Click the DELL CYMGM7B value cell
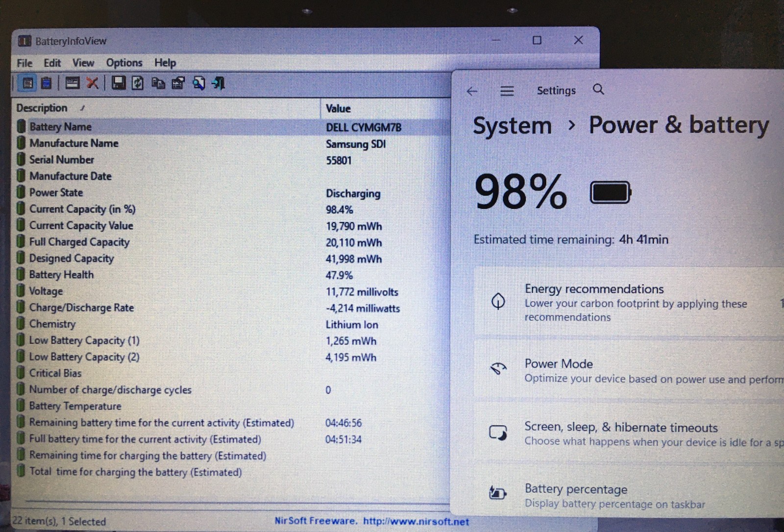784x532 pixels. tap(364, 127)
